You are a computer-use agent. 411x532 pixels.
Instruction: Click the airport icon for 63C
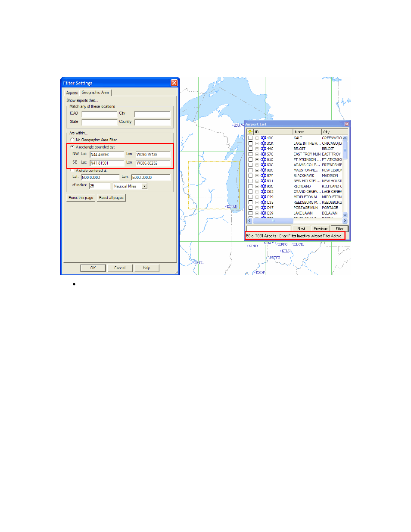[264, 165]
